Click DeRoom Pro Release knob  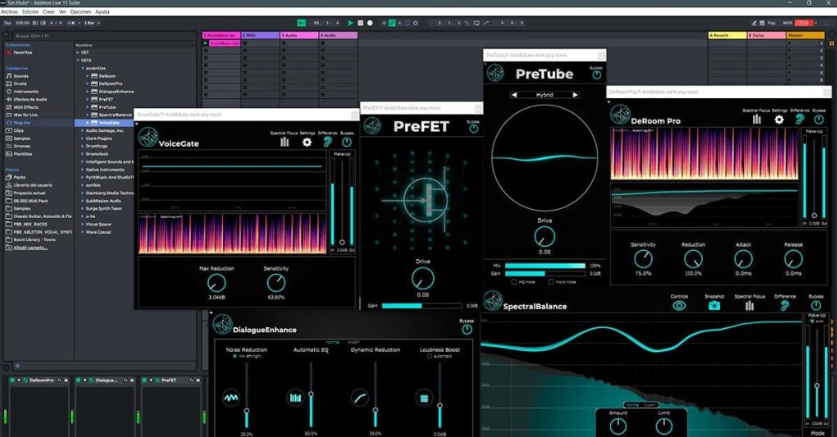pyautogui.click(x=793, y=259)
